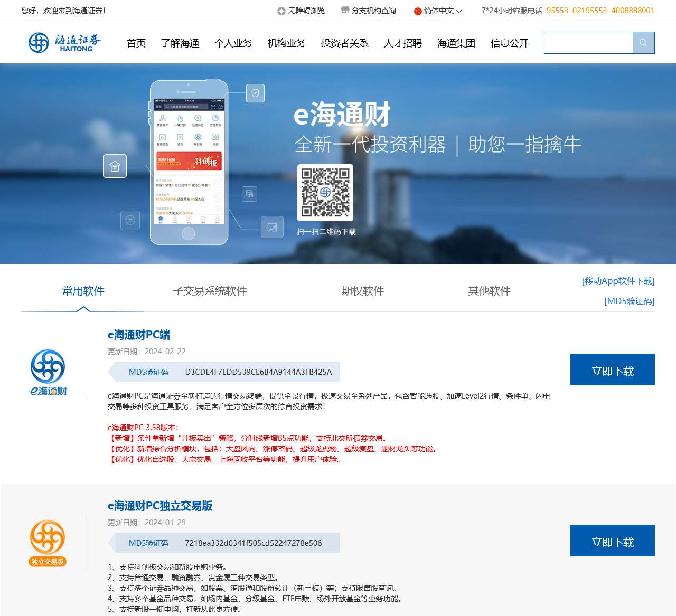Click the 无障碍浏览 link text
Screen dimensions: 676x616
coord(307,11)
